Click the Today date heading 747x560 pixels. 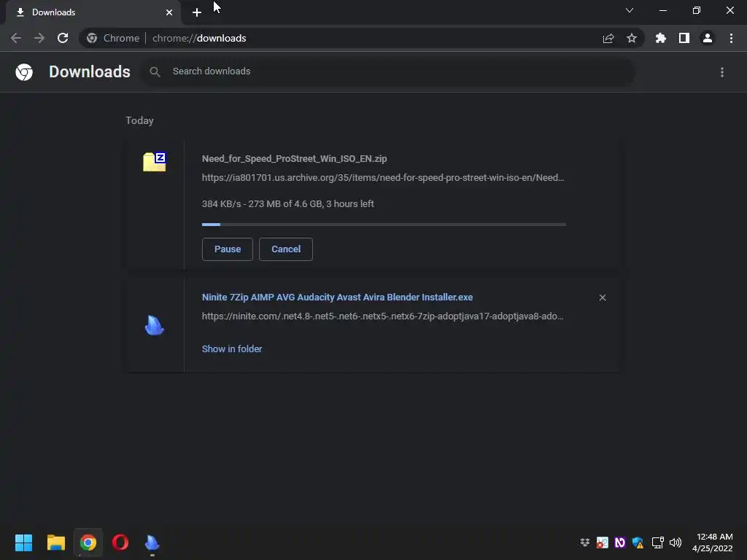(x=139, y=120)
